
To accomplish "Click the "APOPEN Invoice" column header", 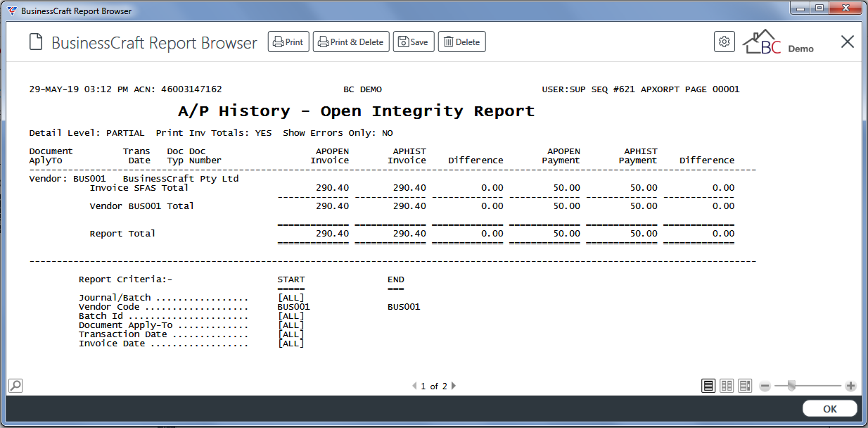I will click(x=330, y=156).
